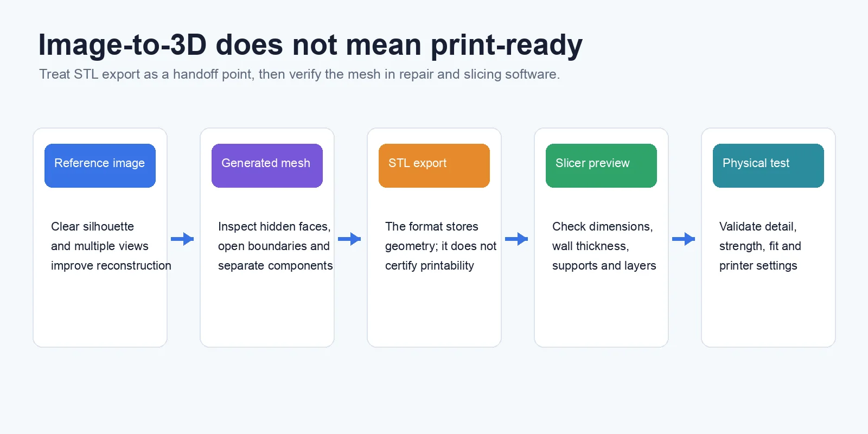Click the teal Physical test label
Image resolution: width=868 pixels, height=434 pixels.
pos(768,165)
